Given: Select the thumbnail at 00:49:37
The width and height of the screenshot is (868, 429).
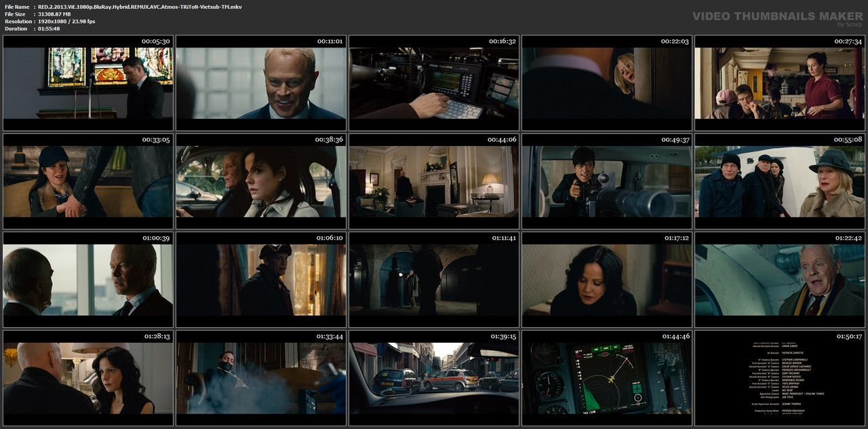Looking at the screenshot, I should 607,181.
